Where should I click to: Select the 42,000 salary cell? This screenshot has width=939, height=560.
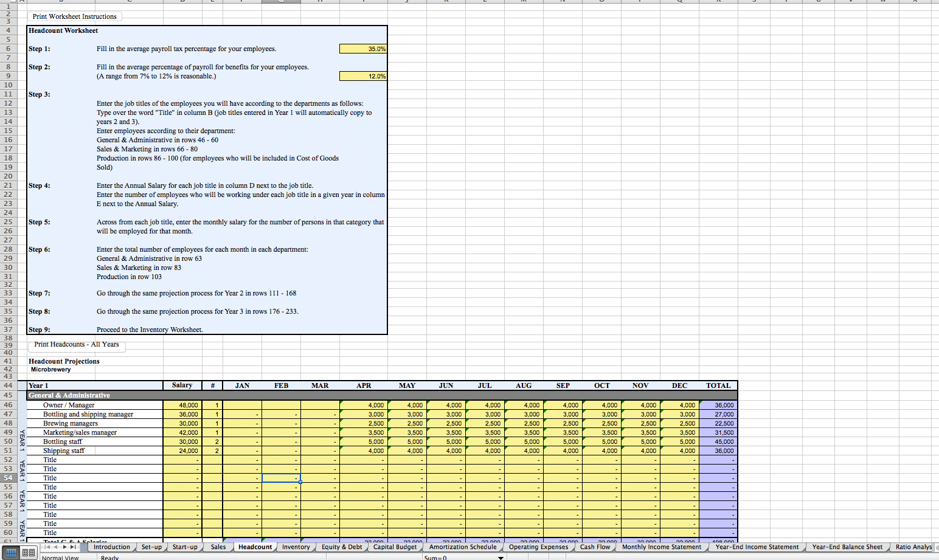[182, 432]
